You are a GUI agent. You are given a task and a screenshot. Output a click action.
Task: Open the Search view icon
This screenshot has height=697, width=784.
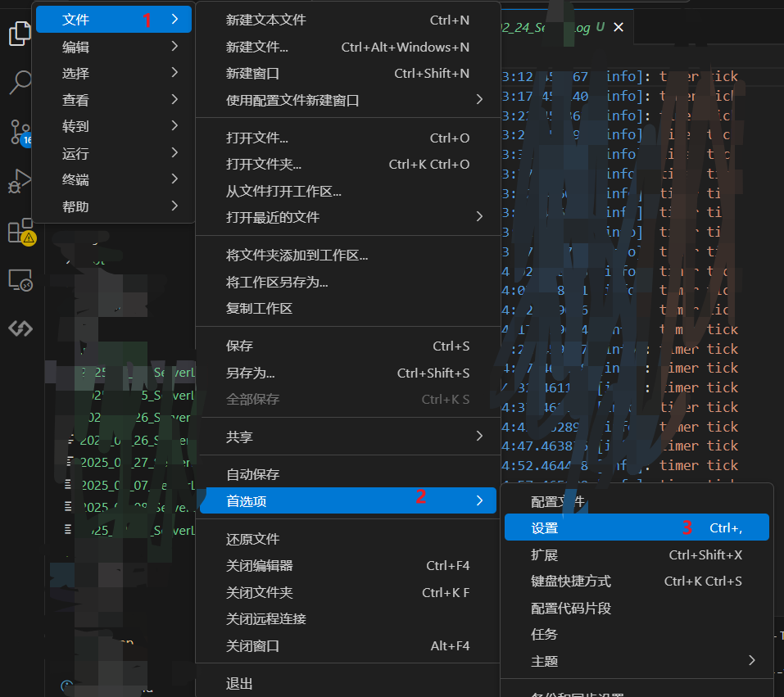coord(20,82)
